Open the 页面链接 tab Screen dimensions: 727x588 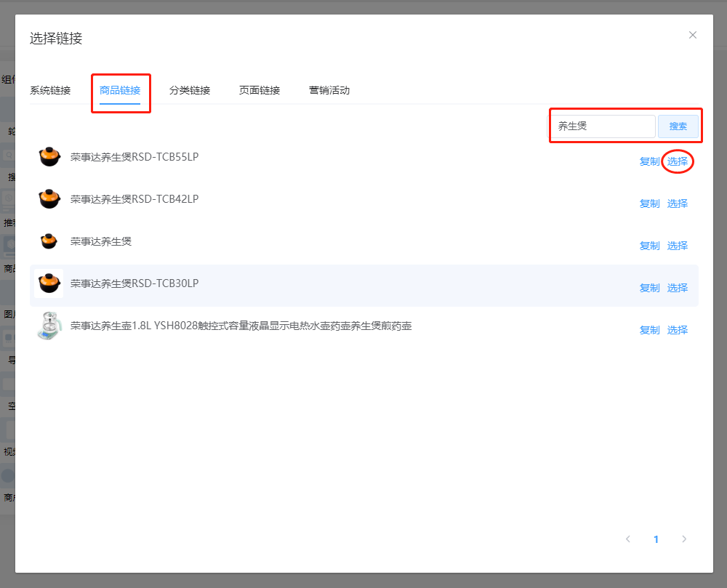click(x=260, y=90)
